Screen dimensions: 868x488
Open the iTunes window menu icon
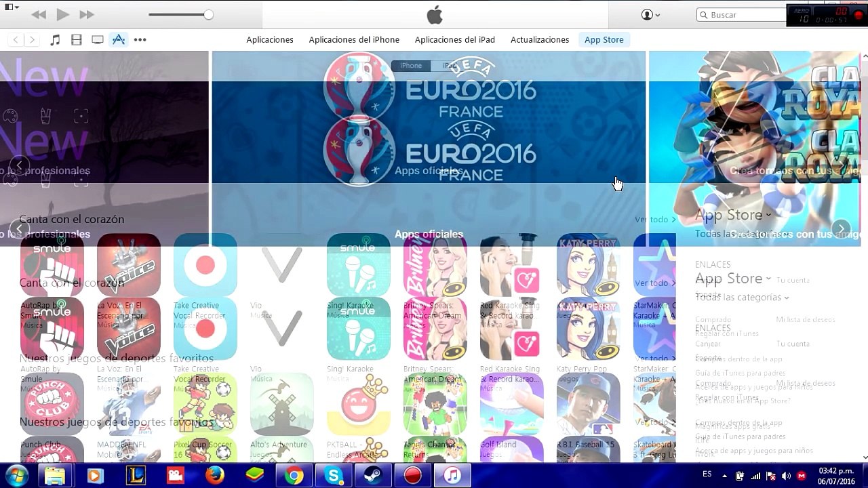click(12, 7)
